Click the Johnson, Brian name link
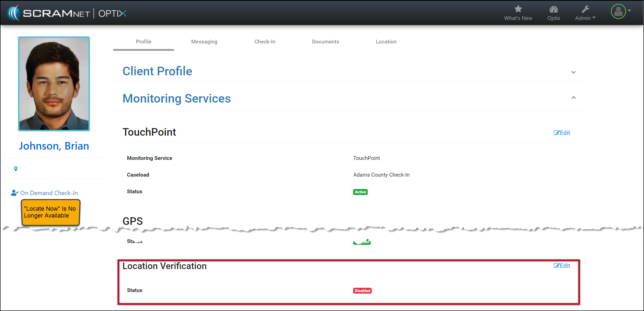This screenshot has width=644, height=311. [x=54, y=146]
